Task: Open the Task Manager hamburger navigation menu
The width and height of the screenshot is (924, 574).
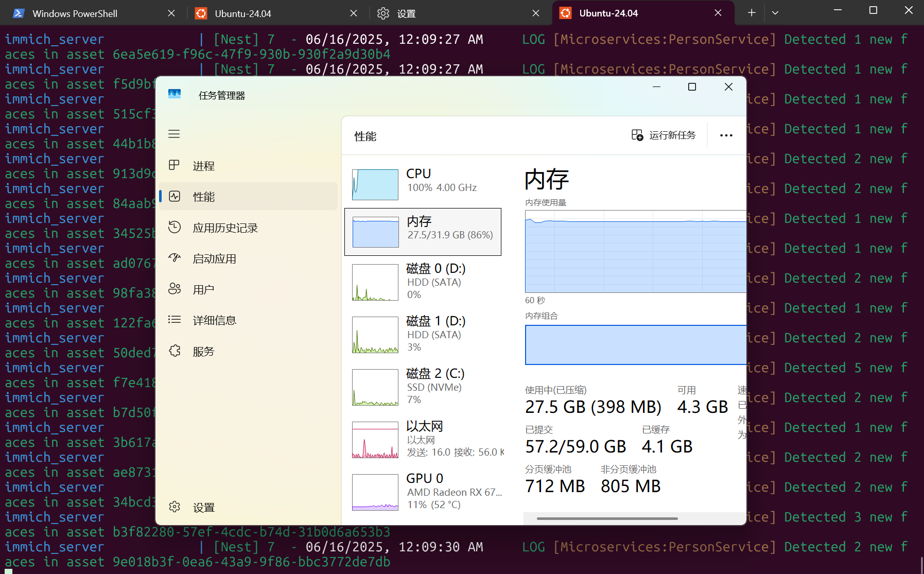Action: [174, 134]
